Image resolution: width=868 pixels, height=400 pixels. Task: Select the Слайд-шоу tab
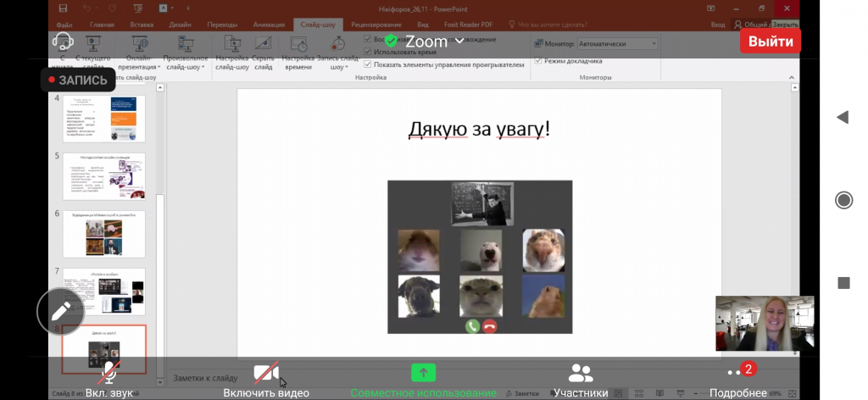click(318, 25)
